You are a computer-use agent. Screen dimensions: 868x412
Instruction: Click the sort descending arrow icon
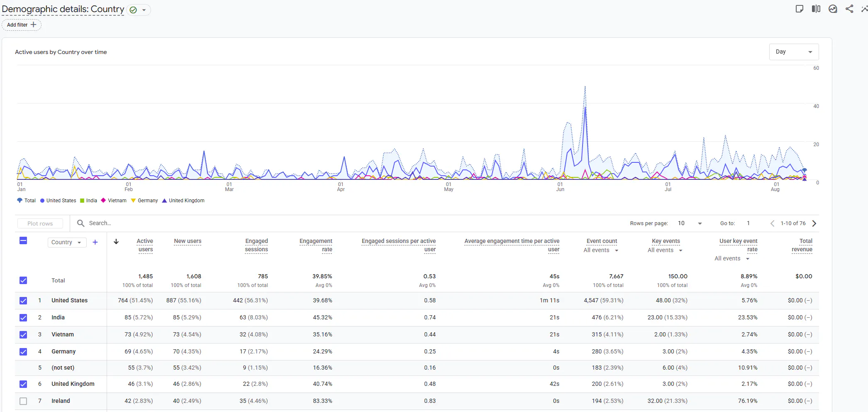point(116,241)
